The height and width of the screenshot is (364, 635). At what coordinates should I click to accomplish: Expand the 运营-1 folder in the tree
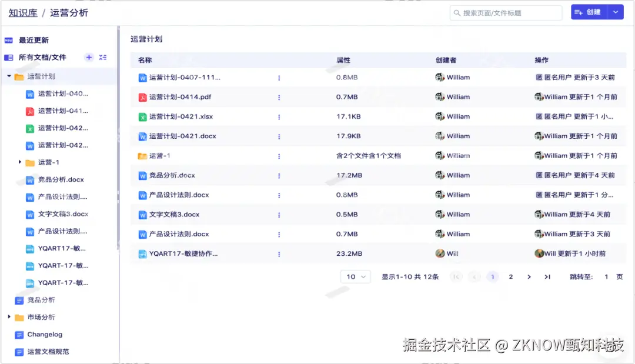point(20,162)
